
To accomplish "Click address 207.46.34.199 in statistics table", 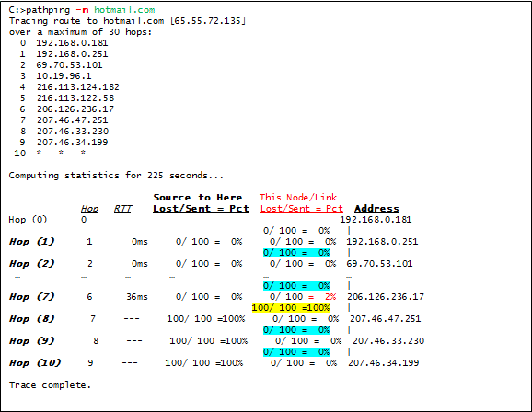I will [384, 363].
